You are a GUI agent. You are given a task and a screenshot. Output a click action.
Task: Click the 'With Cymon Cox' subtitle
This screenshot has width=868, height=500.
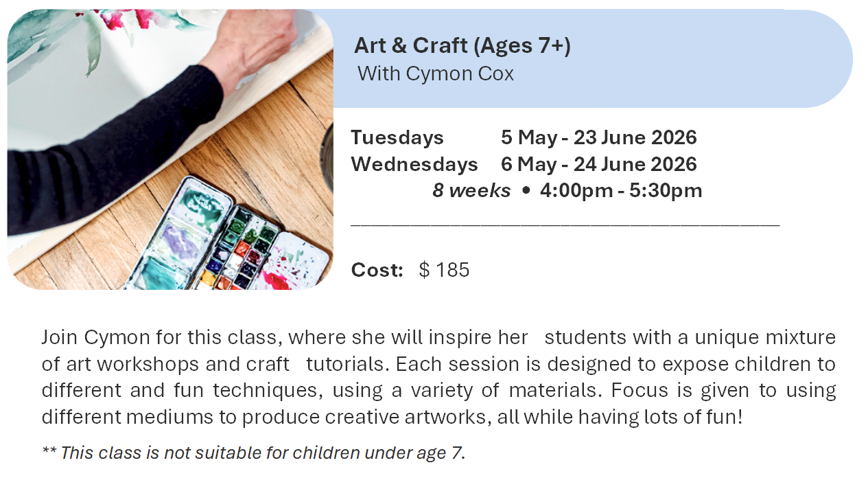(436, 73)
